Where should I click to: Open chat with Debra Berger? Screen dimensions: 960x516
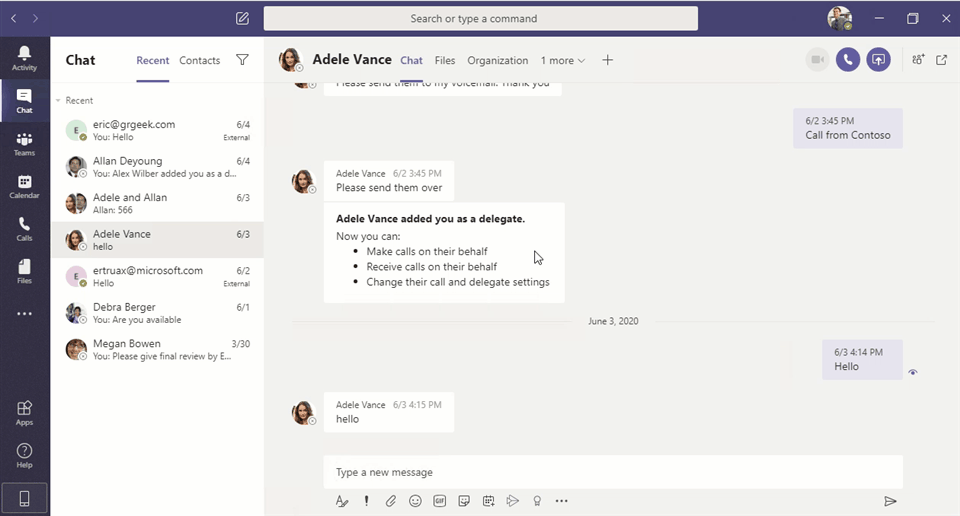157,313
